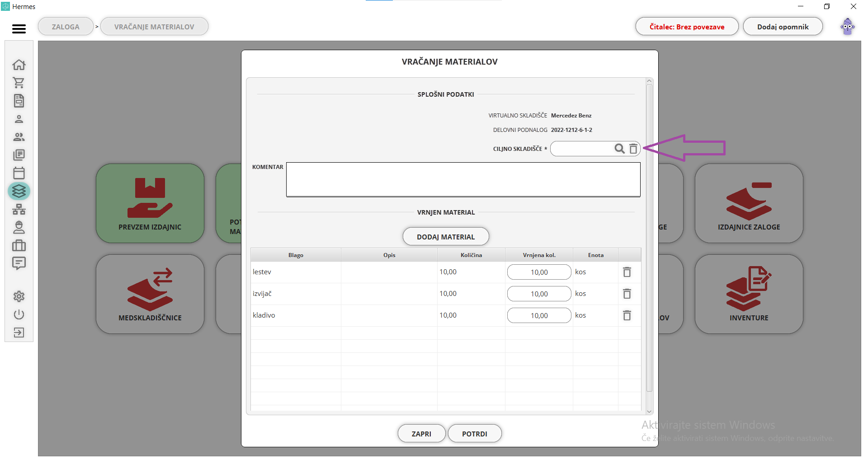Screen dimensions: 868x464
Task: Open the Prevzem izdajnic tile
Action: (150, 203)
